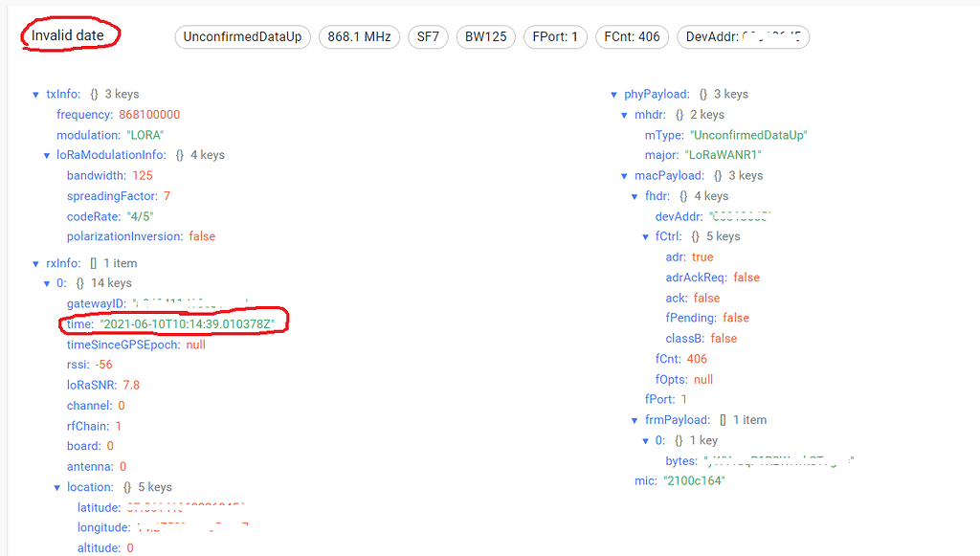Image resolution: width=980 pixels, height=556 pixels.
Task: Select the BW125 chip
Action: pyautogui.click(x=484, y=37)
